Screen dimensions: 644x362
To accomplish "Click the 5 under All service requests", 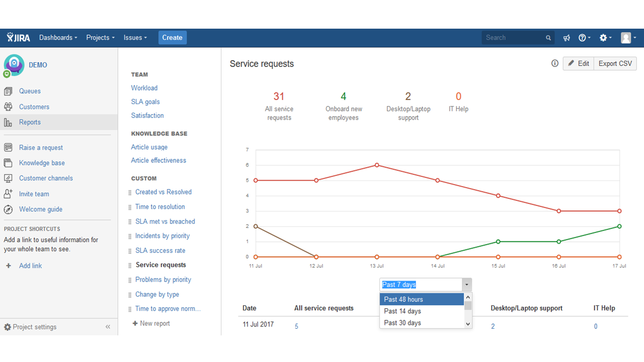I will [x=296, y=326].
